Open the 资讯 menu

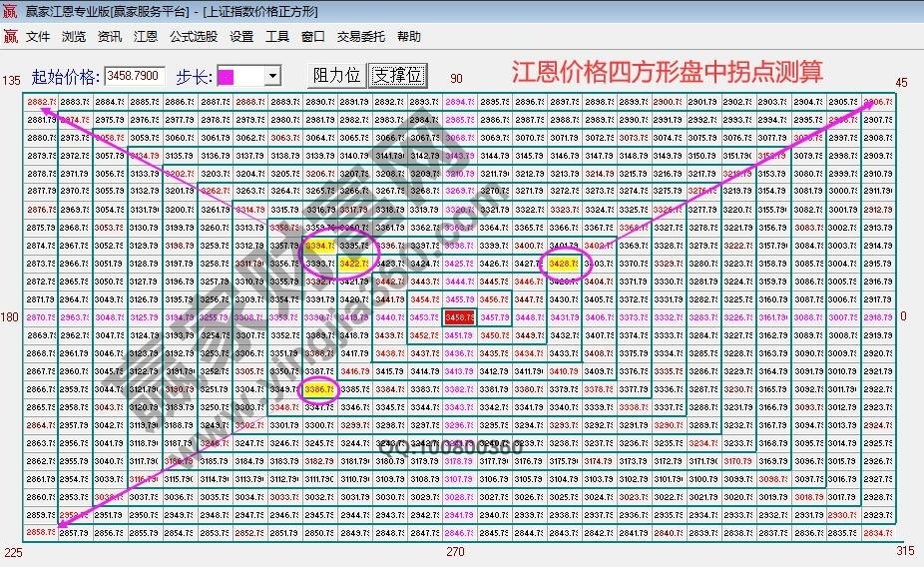tap(110, 37)
